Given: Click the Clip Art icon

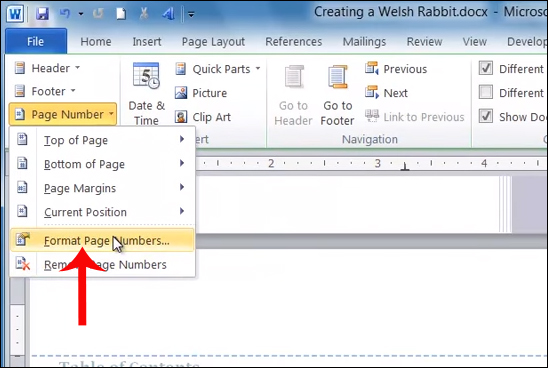Looking at the screenshot, I should 181,117.
